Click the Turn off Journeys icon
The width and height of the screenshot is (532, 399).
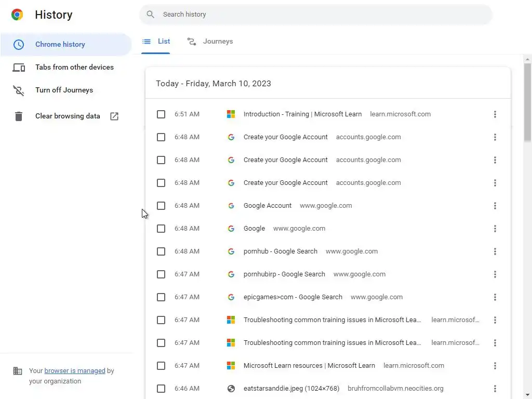tap(19, 90)
